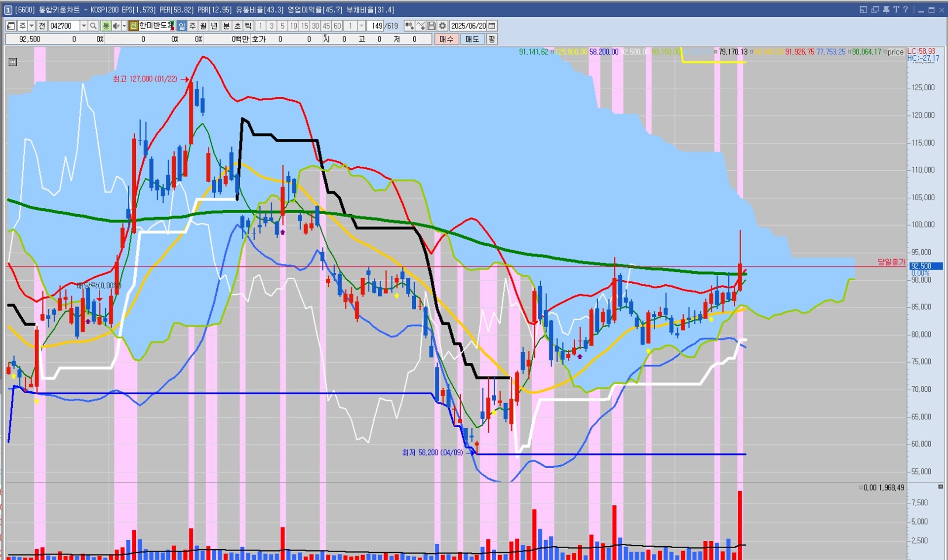This screenshot has height=560, width=948.
Task: Click the 2025/06/20 date field
Action: coord(468,26)
